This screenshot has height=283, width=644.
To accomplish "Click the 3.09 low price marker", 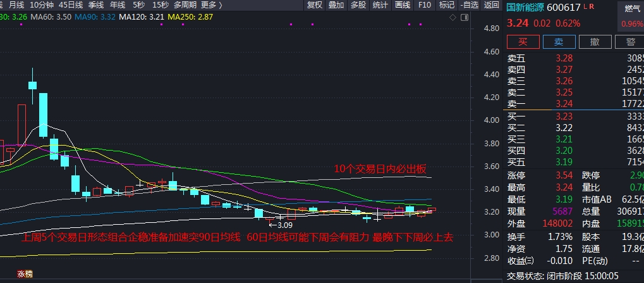I will [x=281, y=225].
